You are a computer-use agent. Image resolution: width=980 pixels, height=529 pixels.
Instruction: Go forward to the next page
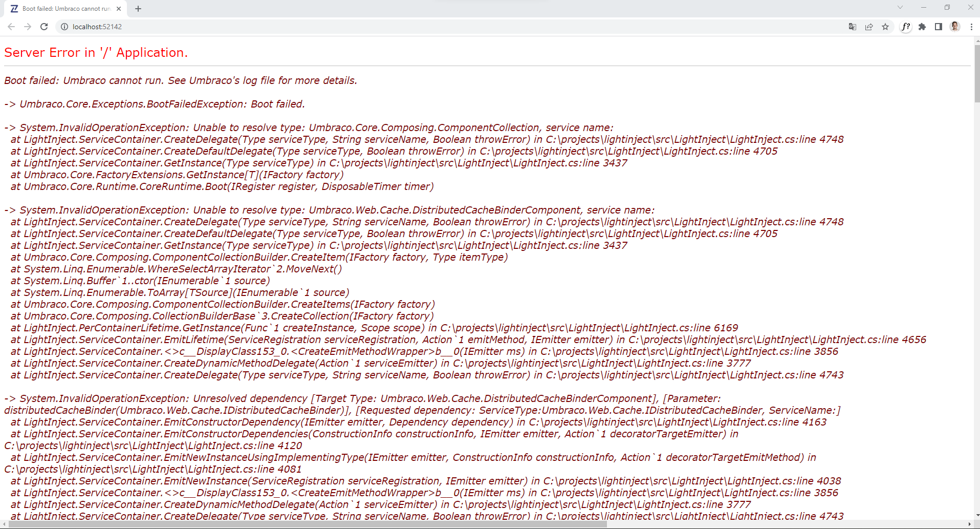coord(28,27)
